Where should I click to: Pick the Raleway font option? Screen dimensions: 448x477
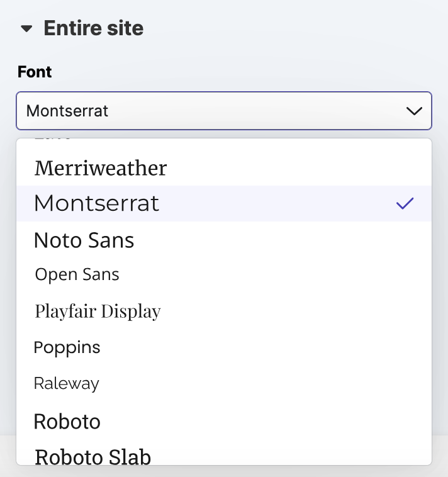point(66,383)
